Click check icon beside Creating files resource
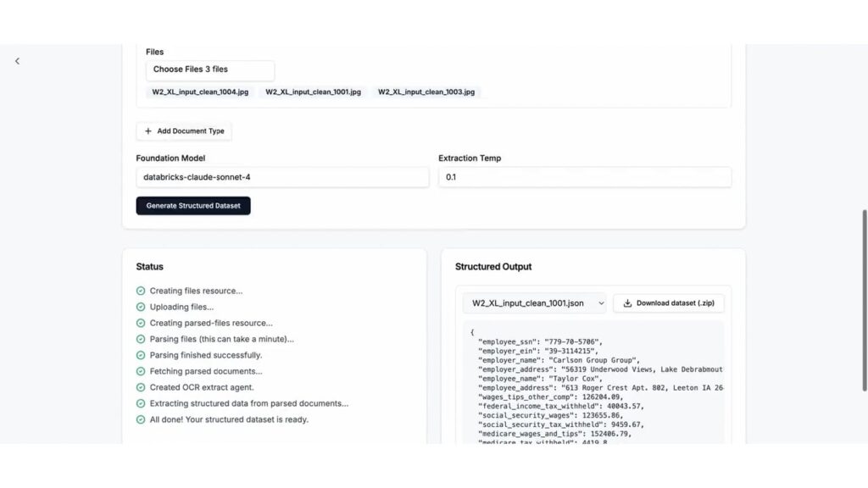 coord(141,291)
